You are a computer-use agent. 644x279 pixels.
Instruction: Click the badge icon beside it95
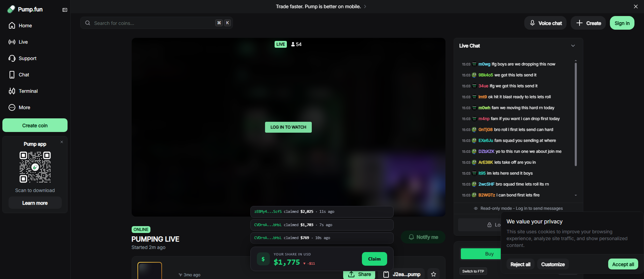[474, 173]
